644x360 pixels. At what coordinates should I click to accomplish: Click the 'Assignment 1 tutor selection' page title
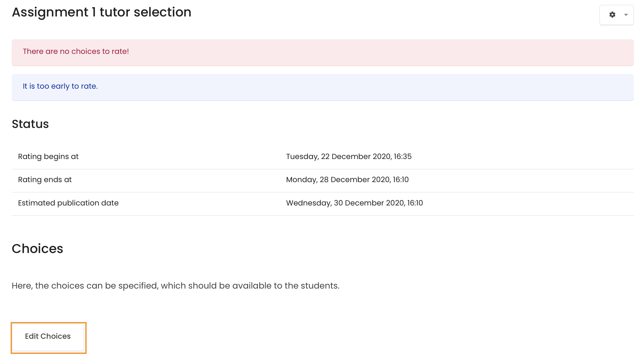pyautogui.click(x=101, y=12)
